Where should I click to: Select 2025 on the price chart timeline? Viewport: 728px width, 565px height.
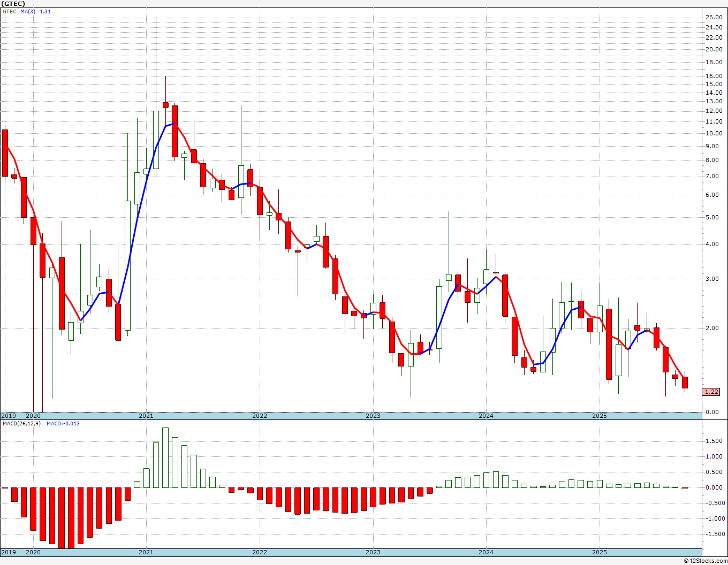(x=599, y=416)
